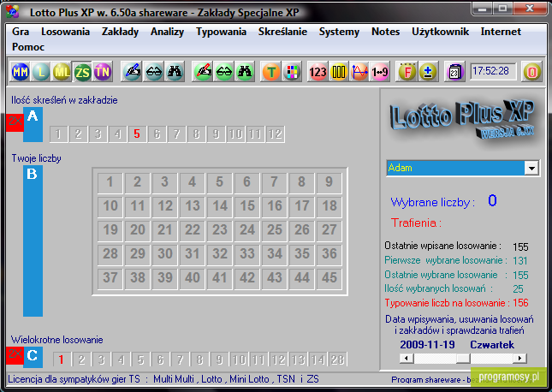This screenshot has width=552, height=392.
Task: Open the Internet menu
Action: (x=501, y=32)
